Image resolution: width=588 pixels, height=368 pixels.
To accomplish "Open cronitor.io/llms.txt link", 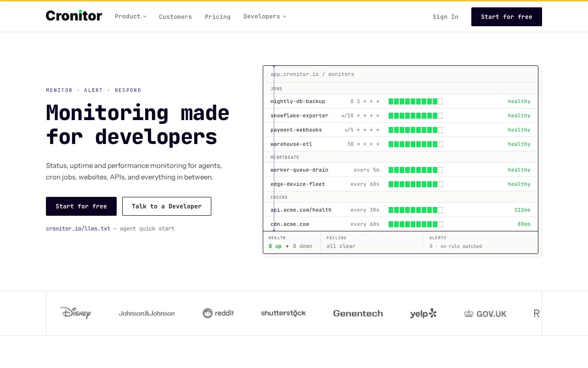I will (78, 229).
